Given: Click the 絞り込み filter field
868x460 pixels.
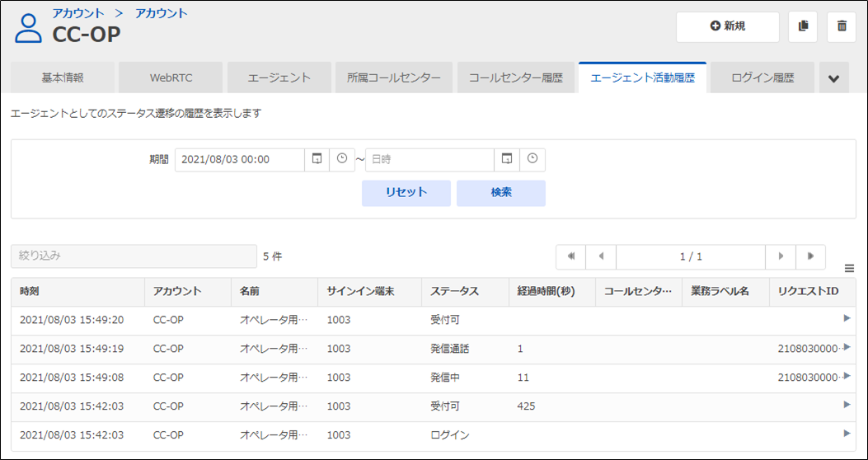Looking at the screenshot, I should [x=134, y=257].
